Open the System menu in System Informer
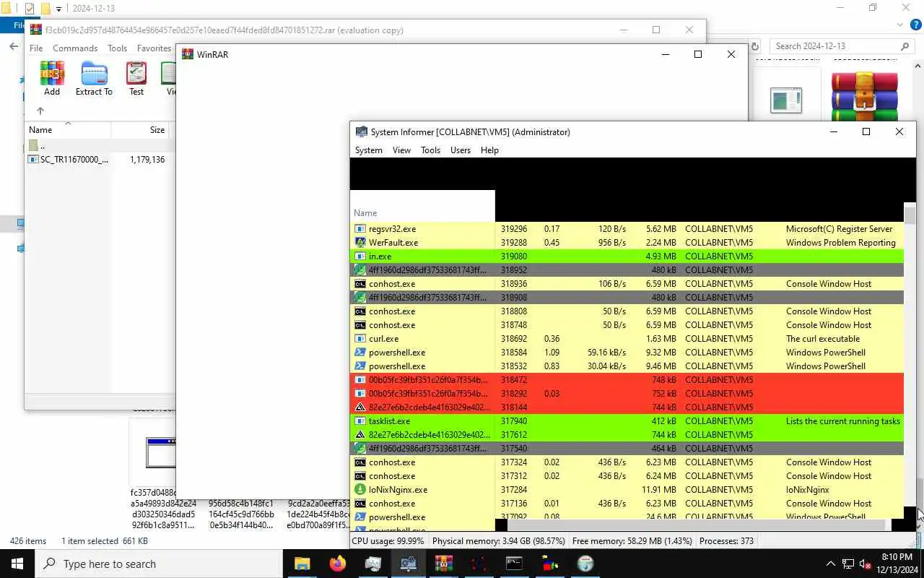Viewport: 924px width, 578px height. pyautogui.click(x=368, y=150)
